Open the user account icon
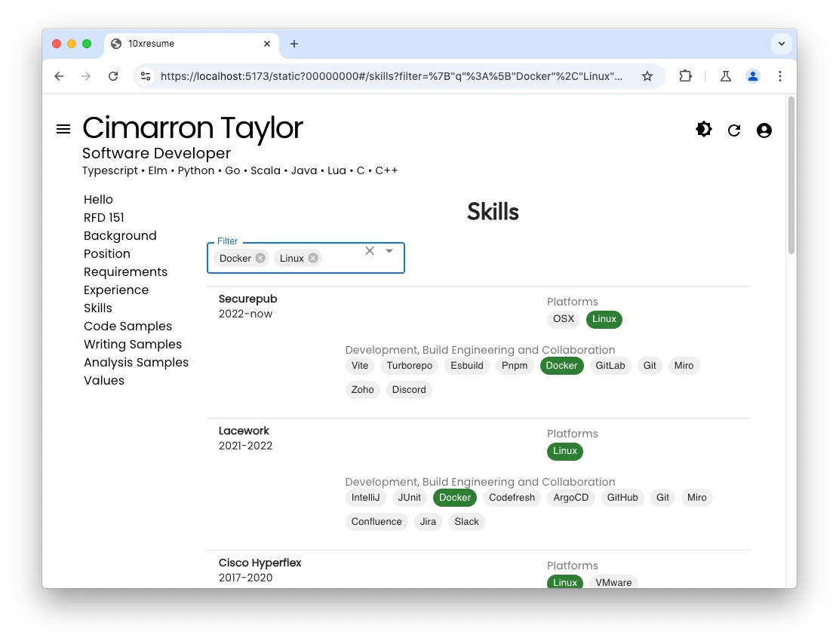Image resolution: width=839 pixels, height=644 pixels. tap(764, 130)
